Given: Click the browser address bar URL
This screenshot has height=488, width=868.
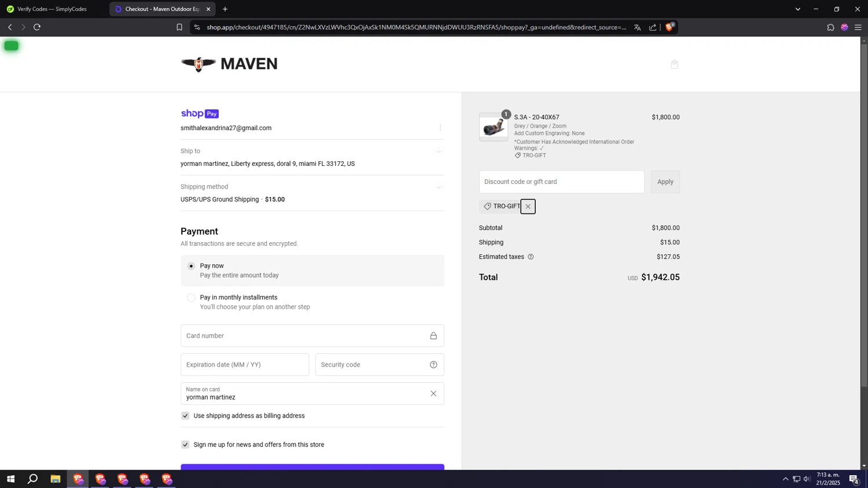Looking at the screenshot, I should pyautogui.click(x=417, y=27).
